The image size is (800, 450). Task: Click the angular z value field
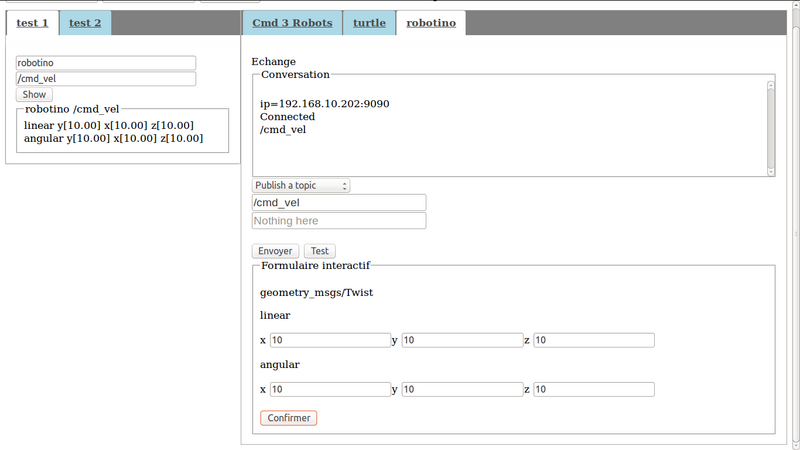pyautogui.click(x=593, y=389)
